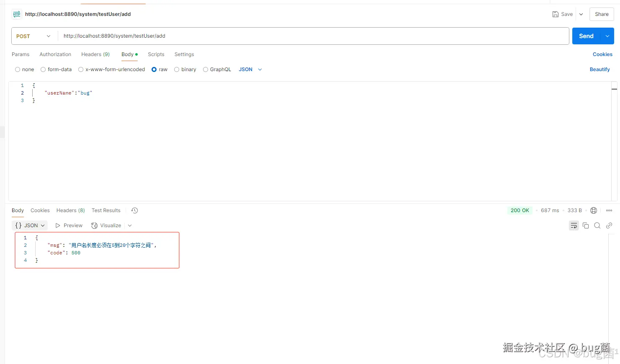Click the HTTP request type icon
The image size is (620, 364).
[17, 14]
